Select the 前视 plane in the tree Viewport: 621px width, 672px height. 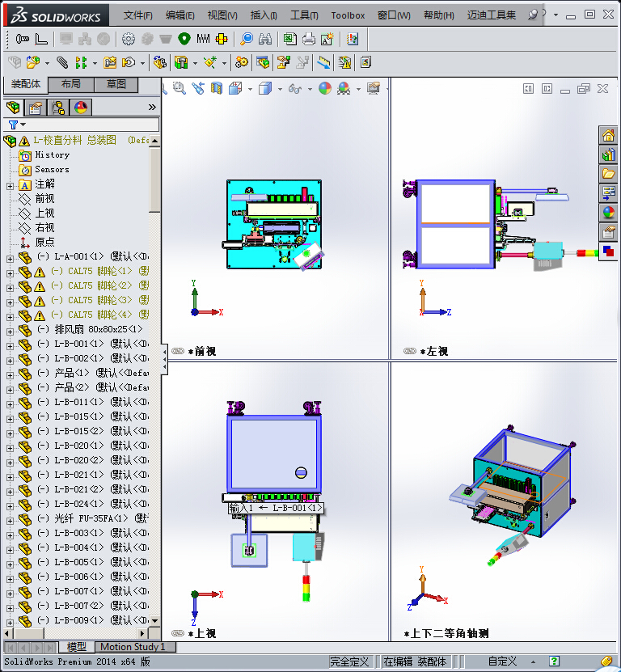click(44, 198)
